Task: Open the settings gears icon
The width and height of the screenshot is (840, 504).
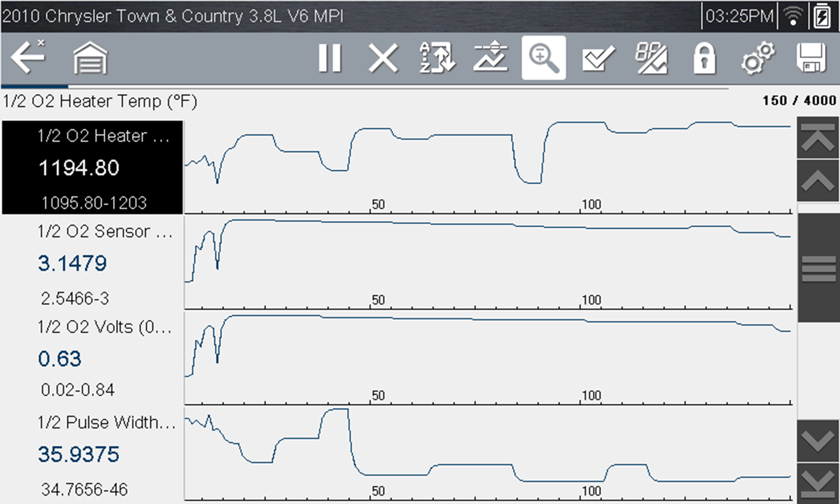Action: [758, 58]
